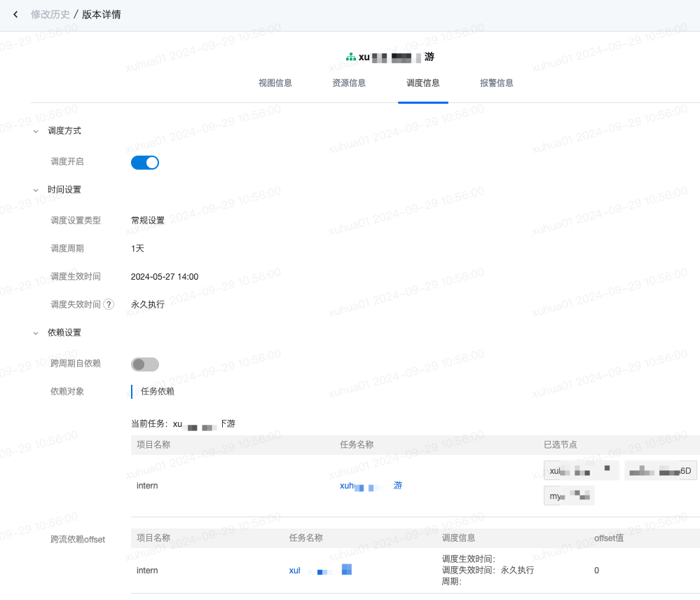Click the 版本详情 breadcrumb text

click(x=102, y=14)
